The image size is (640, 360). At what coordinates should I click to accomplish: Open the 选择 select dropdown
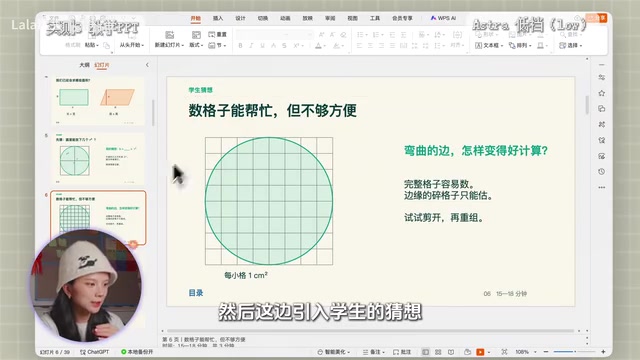tap(571, 46)
